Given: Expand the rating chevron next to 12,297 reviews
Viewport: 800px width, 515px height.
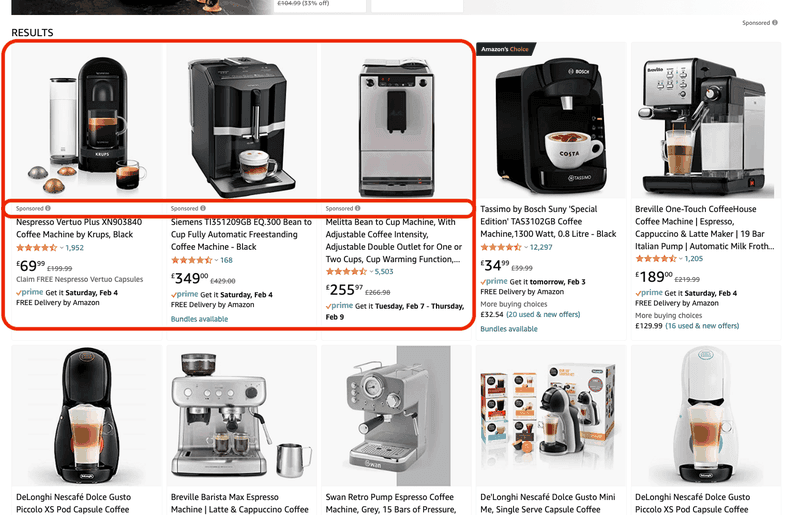Looking at the screenshot, I should tap(526, 248).
